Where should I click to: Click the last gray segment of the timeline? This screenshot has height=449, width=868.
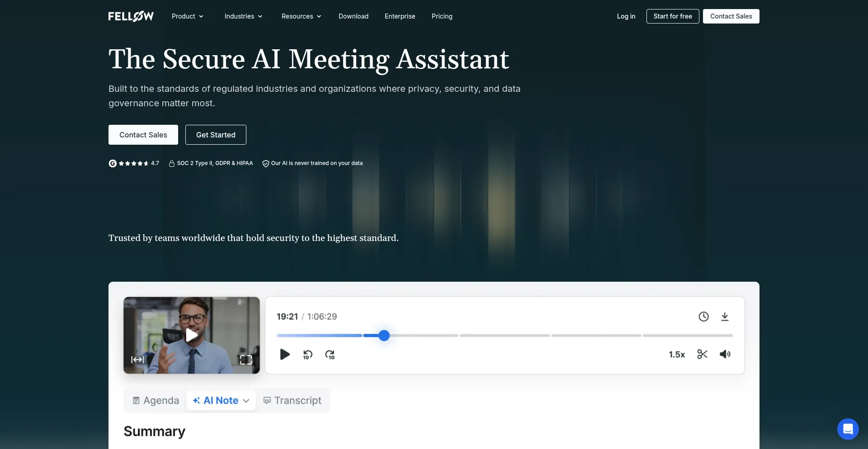688,336
